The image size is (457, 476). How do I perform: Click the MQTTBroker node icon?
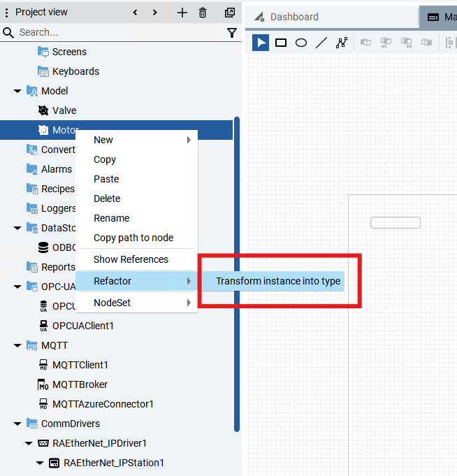click(x=43, y=384)
